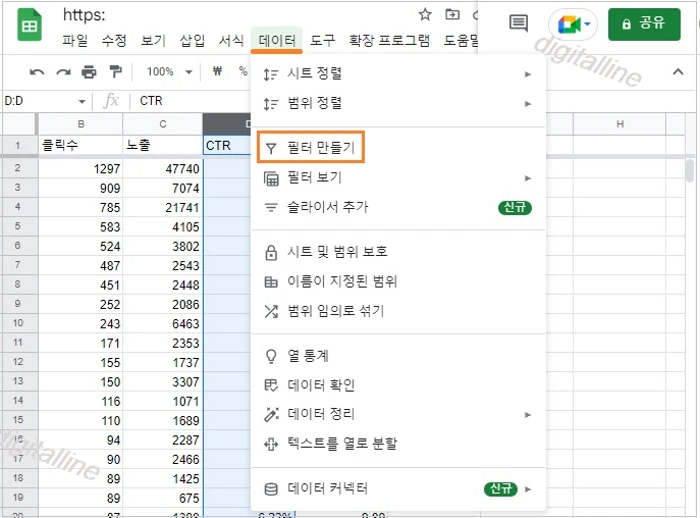700x518 pixels.
Task: Open the 파일 menu
Action: pos(75,41)
